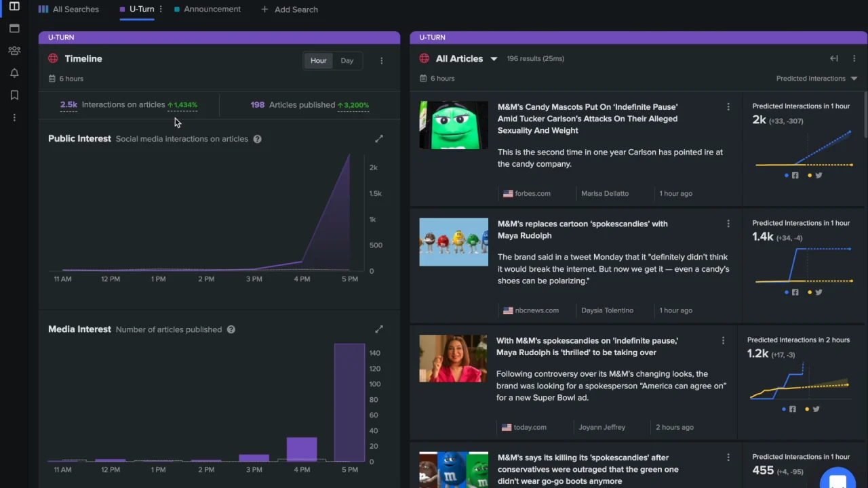Click Media Interest help question icon
This screenshot has width=868, height=488.
[231, 329]
